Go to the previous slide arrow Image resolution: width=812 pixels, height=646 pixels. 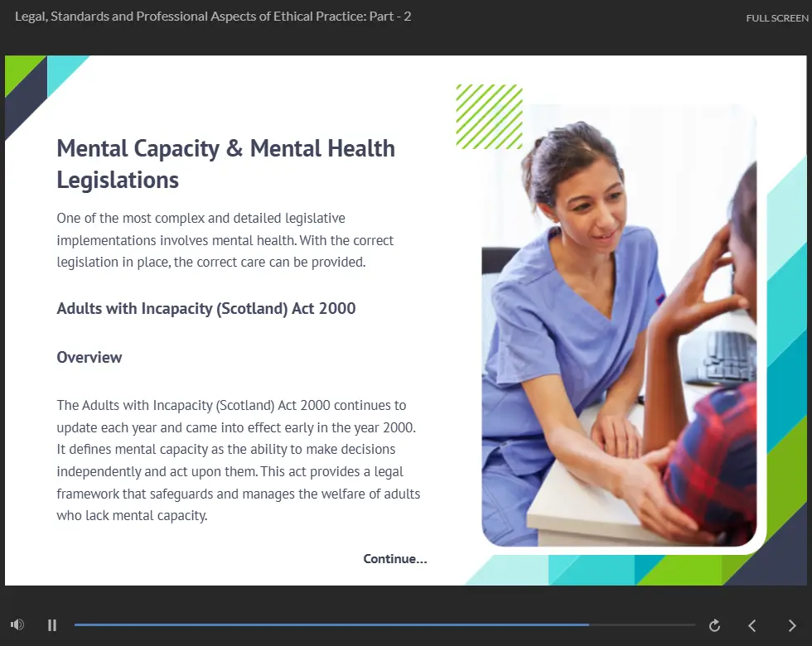(752, 626)
